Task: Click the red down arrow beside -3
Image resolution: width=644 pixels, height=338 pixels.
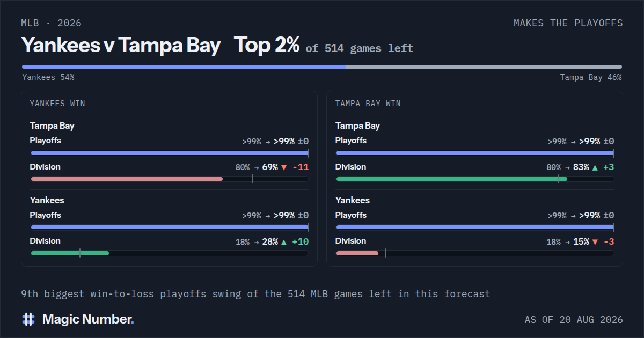Action: 595,241
